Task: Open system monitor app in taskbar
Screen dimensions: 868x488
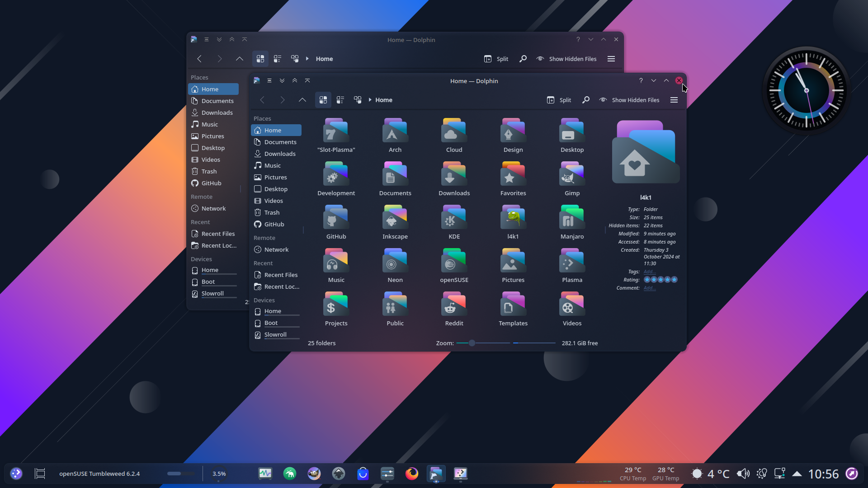Action: click(265, 474)
